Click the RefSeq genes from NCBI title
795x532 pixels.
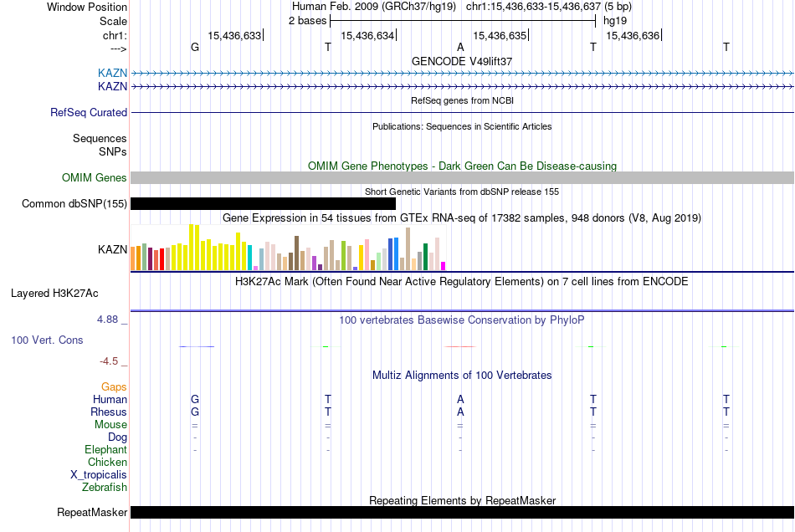462,101
